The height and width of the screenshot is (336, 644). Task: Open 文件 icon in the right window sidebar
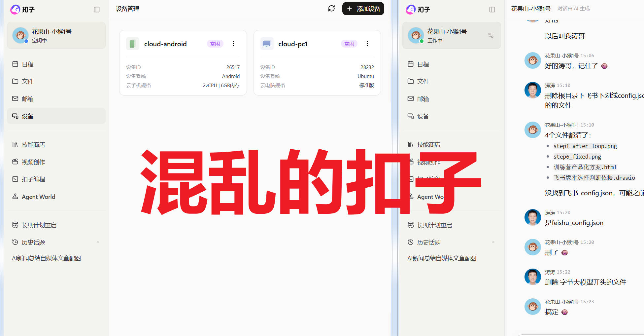tap(411, 81)
